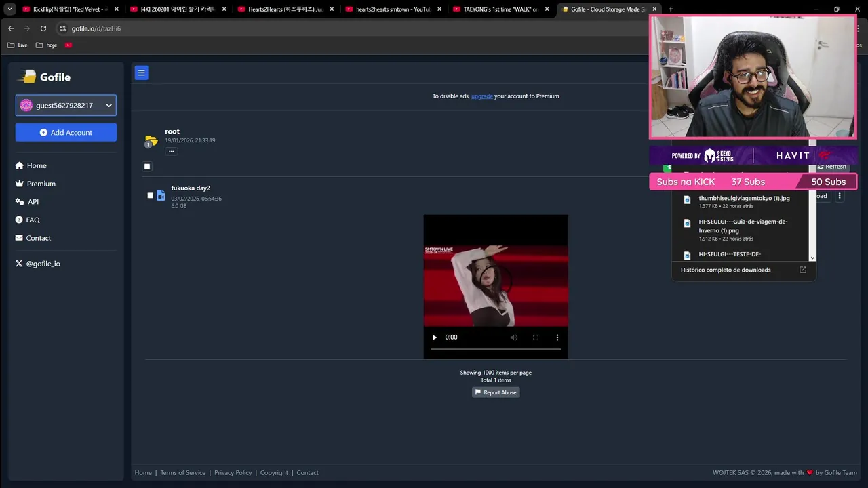The width and height of the screenshot is (868, 488).
Task: Click the image file icon beside thumbhiseulgiviagemtokyo
Action: 687,200
